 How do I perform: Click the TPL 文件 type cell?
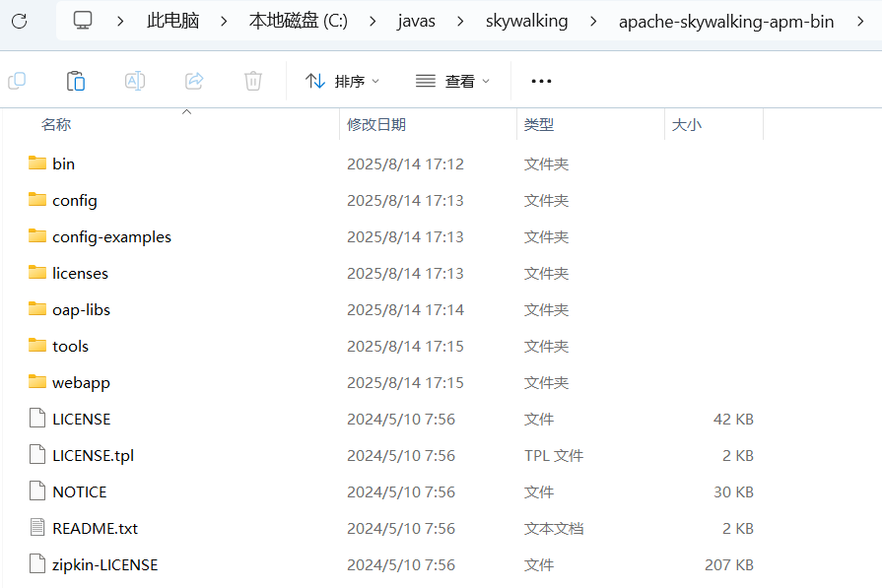coord(554,455)
